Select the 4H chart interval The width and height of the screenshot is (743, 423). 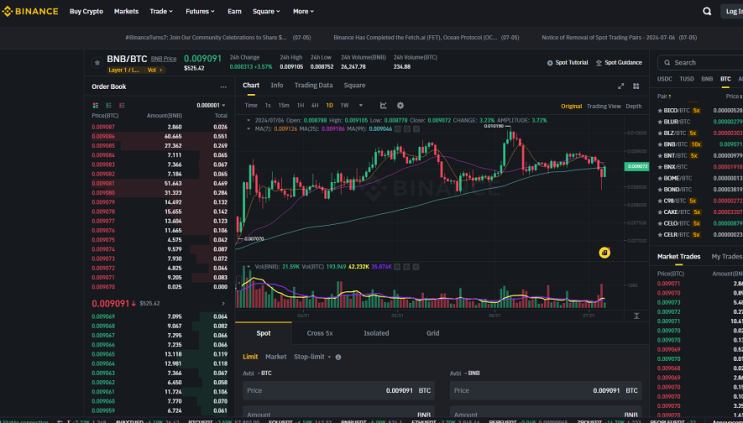coord(315,105)
